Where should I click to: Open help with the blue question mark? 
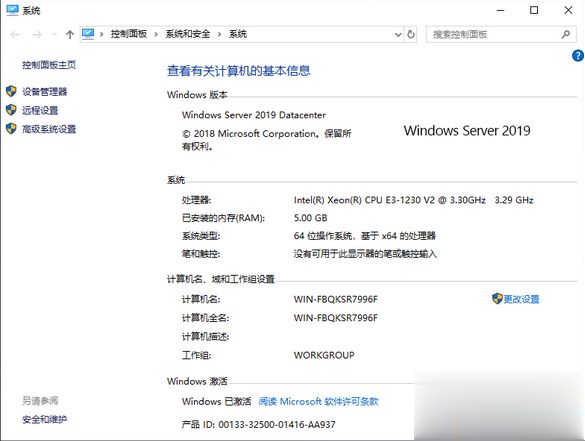(578, 56)
